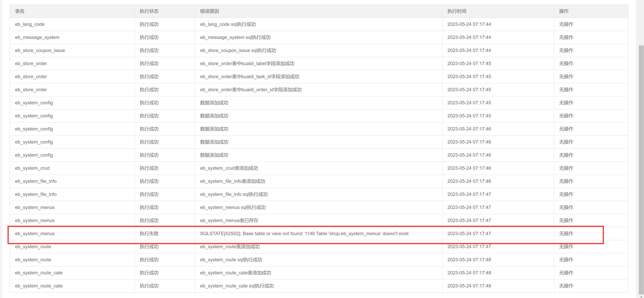Viewport: 644px width, 298px height.
Task: Click 'eb_system_menus表已存在' message
Action: (229, 221)
